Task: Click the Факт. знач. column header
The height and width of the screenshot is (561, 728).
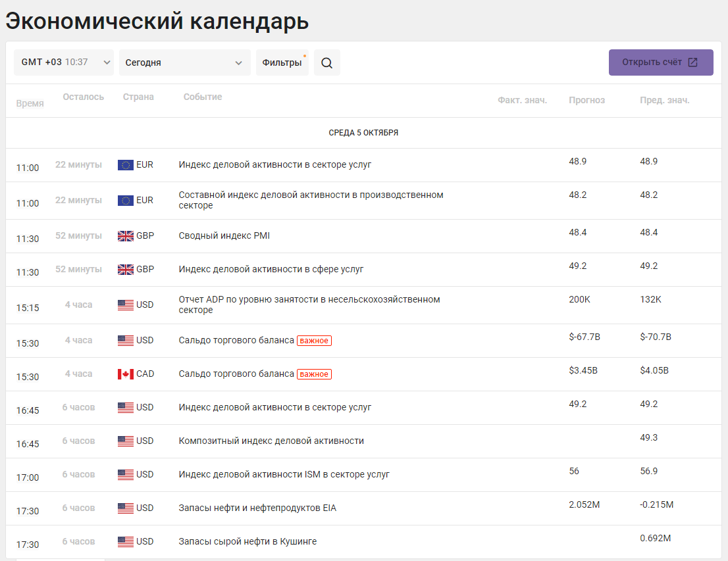Action: click(x=523, y=100)
